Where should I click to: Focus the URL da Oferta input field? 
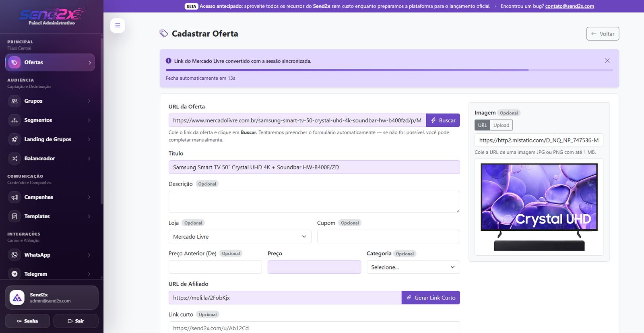(297, 120)
